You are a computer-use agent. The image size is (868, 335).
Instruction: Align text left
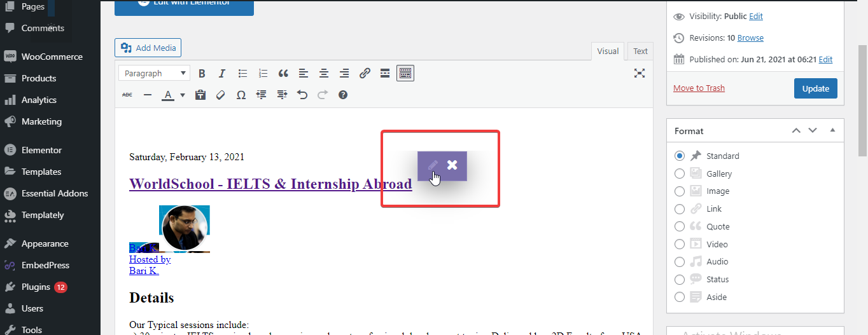click(304, 73)
